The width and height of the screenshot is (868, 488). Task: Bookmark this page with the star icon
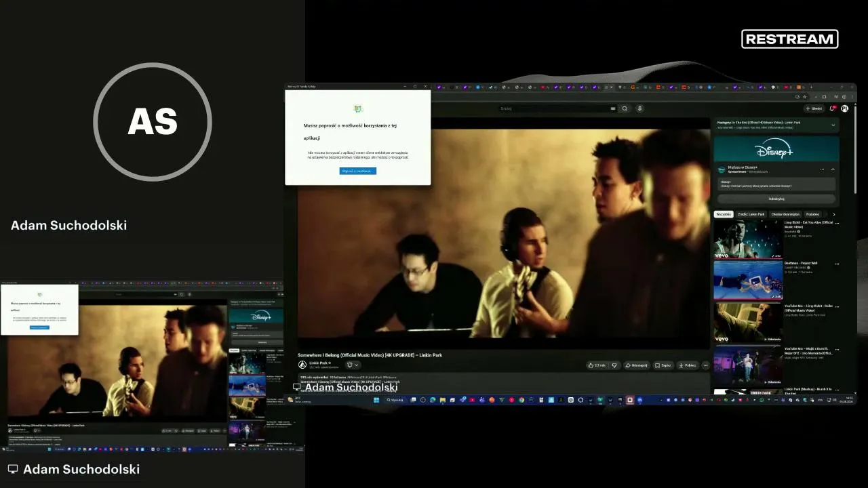pos(804,97)
